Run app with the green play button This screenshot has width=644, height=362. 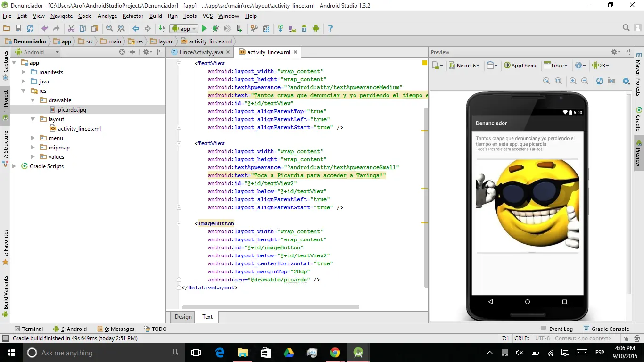pyautogui.click(x=204, y=29)
